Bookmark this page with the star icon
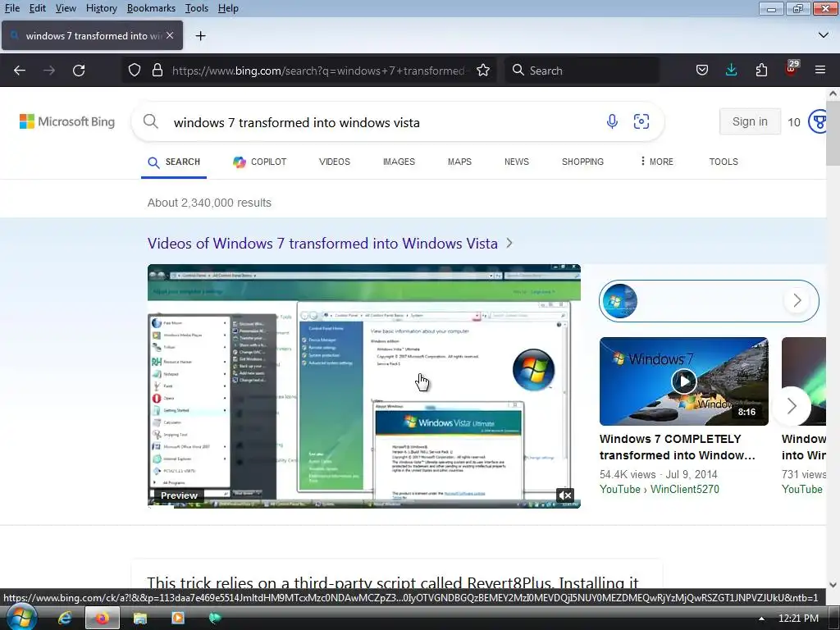This screenshot has height=630, width=840. [x=482, y=71]
